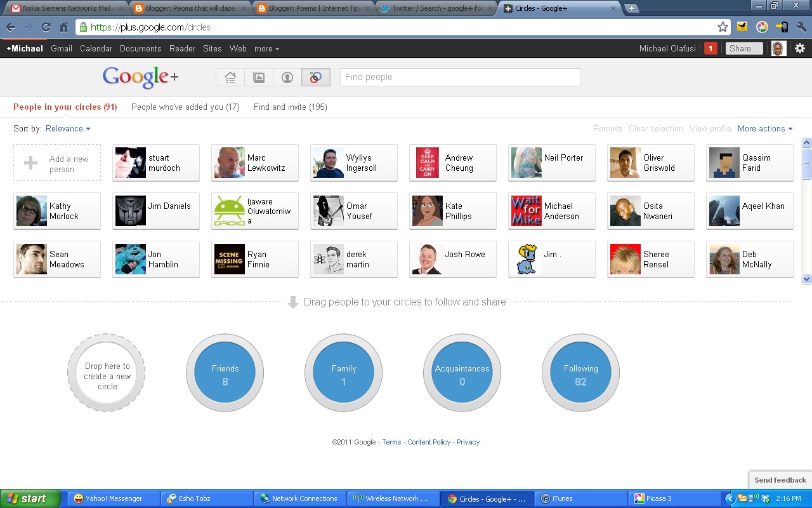Viewport: 812px width, 508px height.
Task: Open Network Connections taskbar item
Action: pyautogui.click(x=299, y=498)
